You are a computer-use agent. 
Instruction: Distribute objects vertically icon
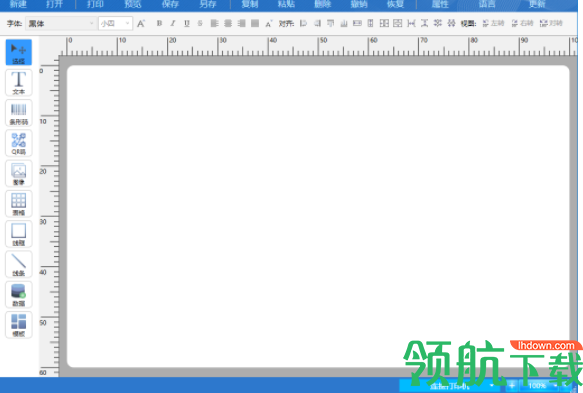[451, 23]
